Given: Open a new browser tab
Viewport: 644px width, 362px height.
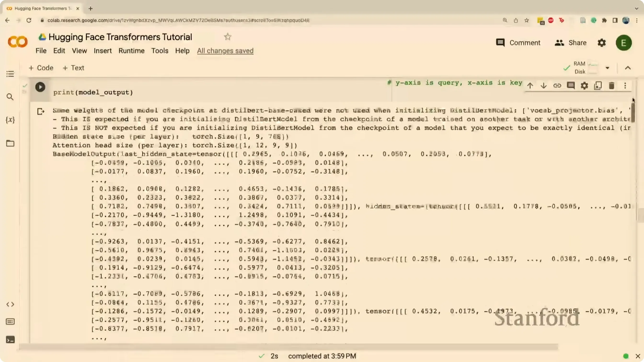Looking at the screenshot, I should (91, 8).
